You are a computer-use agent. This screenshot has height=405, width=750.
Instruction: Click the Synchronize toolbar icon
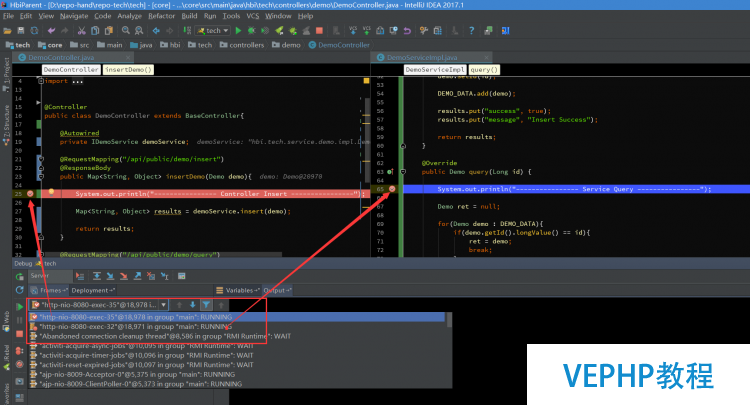pyautogui.click(x=34, y=31)
